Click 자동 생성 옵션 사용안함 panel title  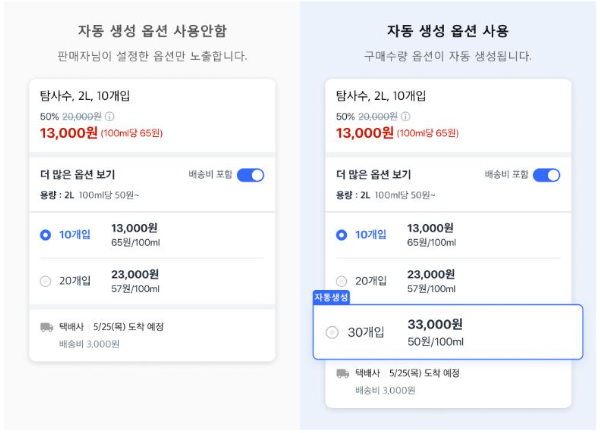[152, 31]
